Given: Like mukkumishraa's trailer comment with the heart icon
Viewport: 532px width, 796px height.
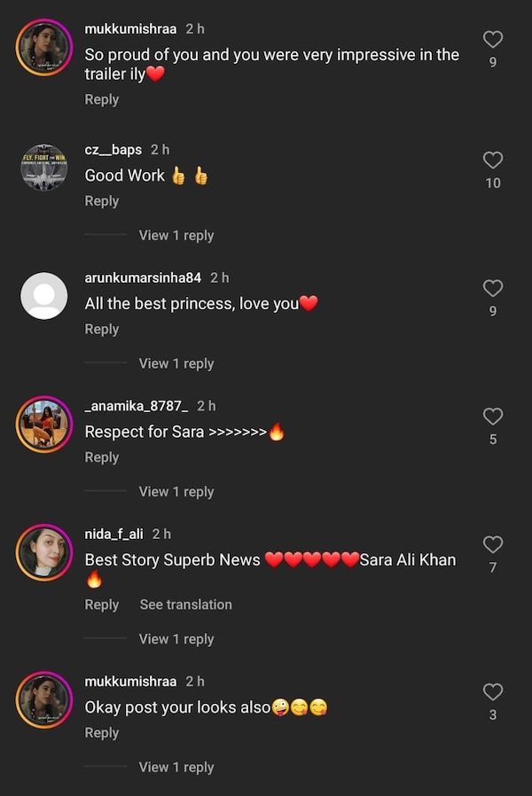Looking at the screenshot, I should [493, 39].
